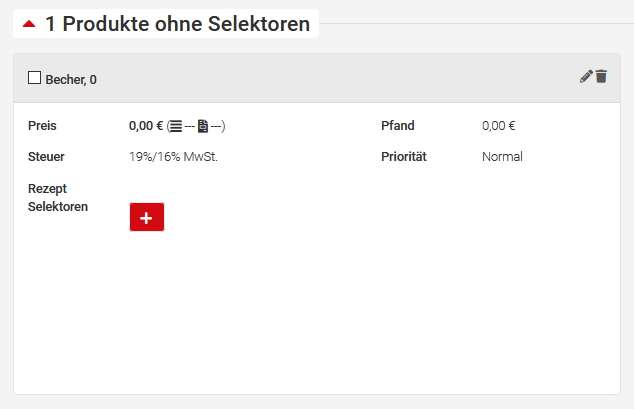Collapse section using the red triangle arrow

click(x=29, y=24)
